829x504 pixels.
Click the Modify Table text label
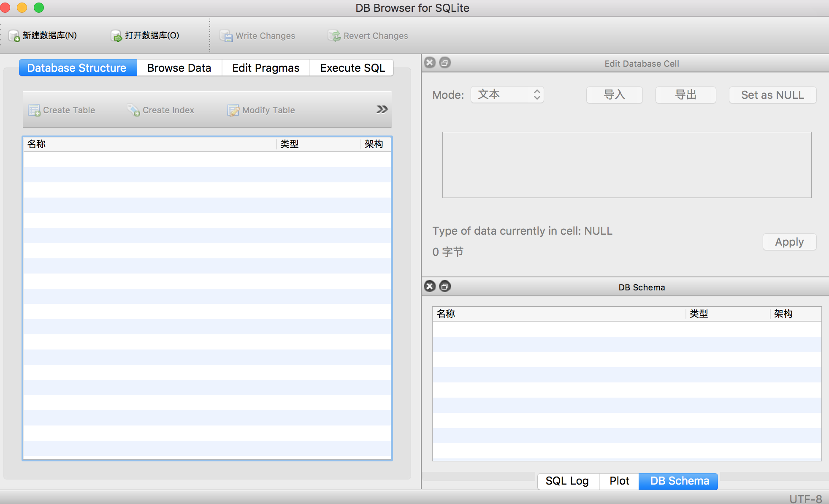(x=268, y=110)
